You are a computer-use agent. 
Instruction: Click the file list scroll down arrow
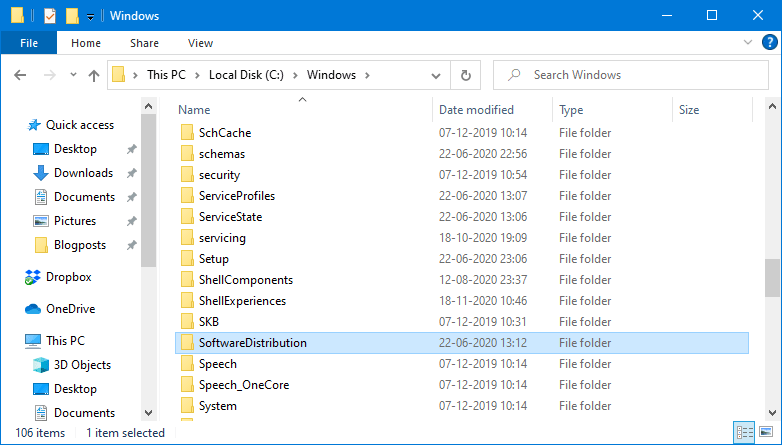[772, 413]
